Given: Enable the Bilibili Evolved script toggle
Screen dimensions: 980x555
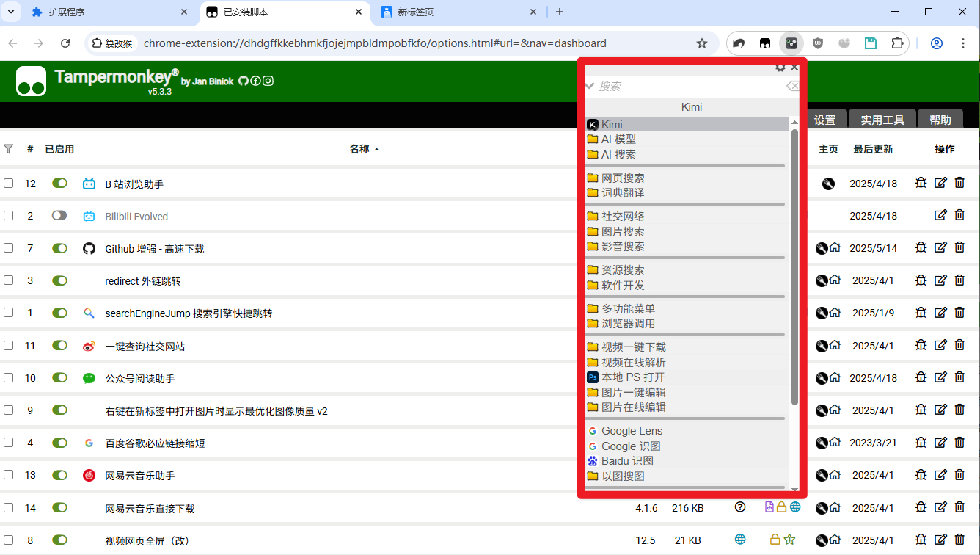Looking at the screenshot, I should point(59,215).
